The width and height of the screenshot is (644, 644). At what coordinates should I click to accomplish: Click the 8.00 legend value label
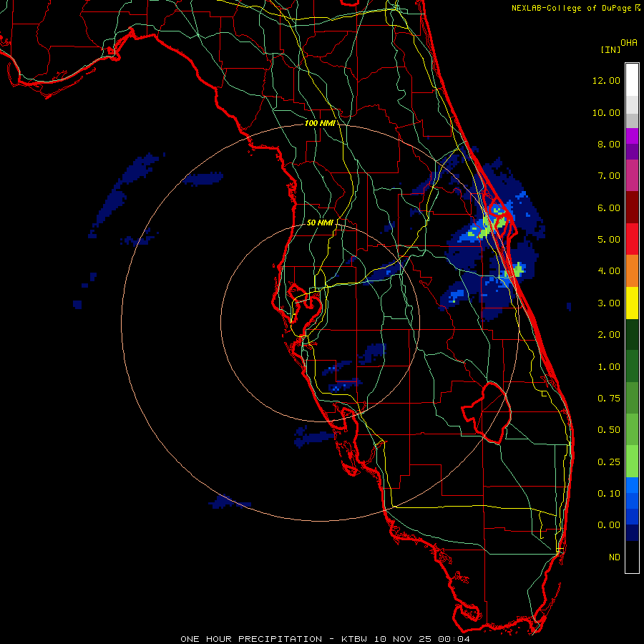609,144
